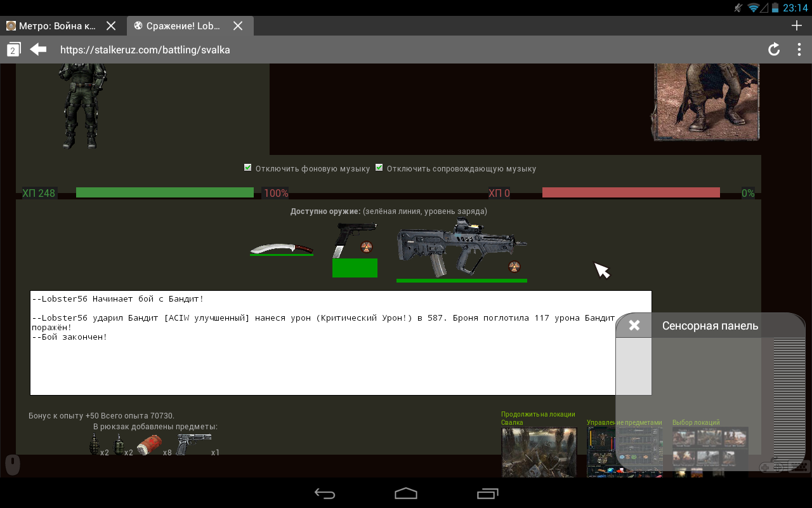The width and height of the screenshot is (812, 508).
Task: Toggle 'Отключить сопровождающую музыку' checkbox
Action: coord(379,168)
